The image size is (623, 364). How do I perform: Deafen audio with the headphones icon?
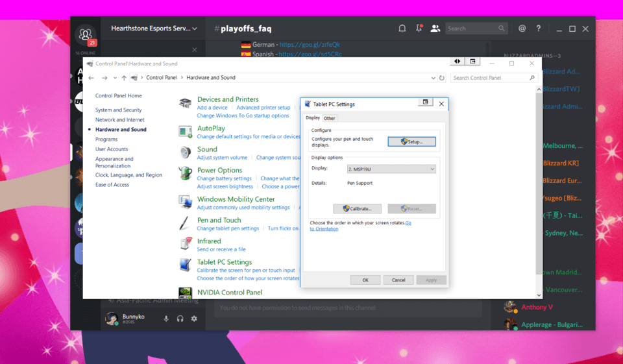point(180,319)
